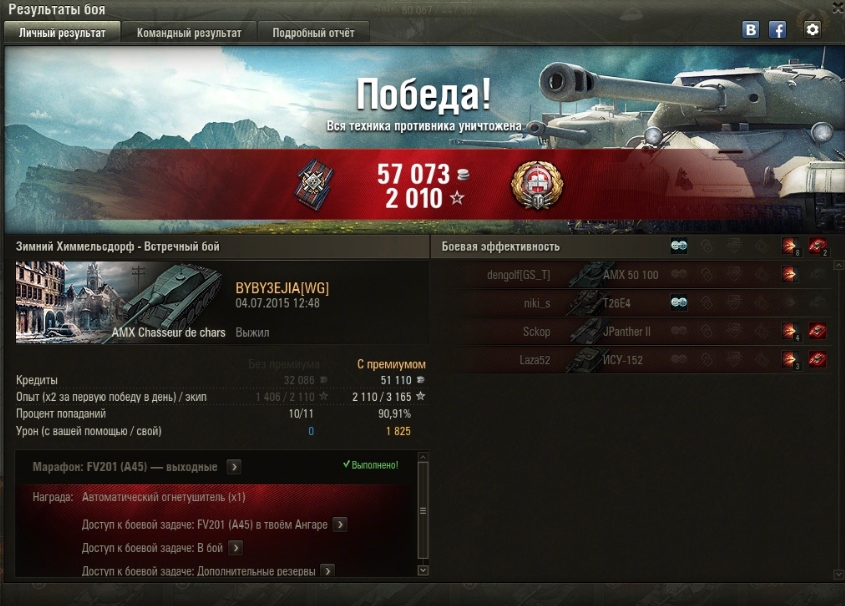This screenshot has width=845, height=606.
Task: Click the mission list scrollbar down arrow
Action: coord(423,570)
